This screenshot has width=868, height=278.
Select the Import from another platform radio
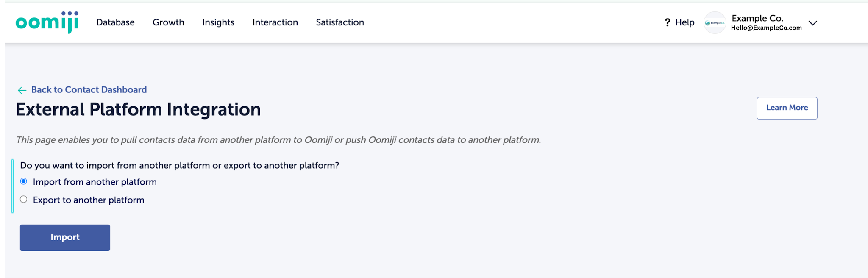24,181
